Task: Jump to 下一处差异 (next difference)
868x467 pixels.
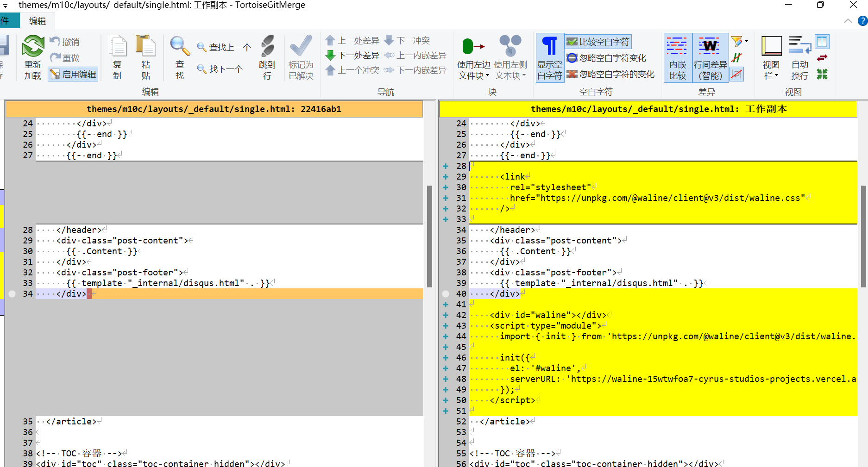Action: point(352,56)
